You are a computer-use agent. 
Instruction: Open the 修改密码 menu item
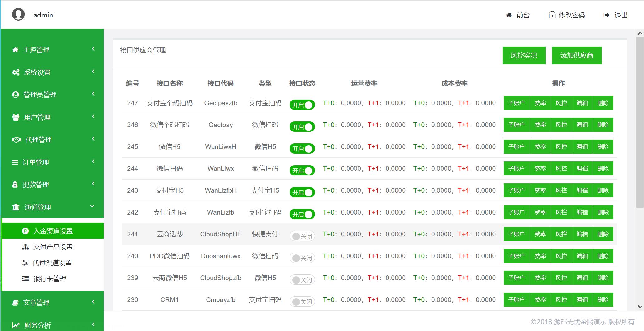pos(566,15)
